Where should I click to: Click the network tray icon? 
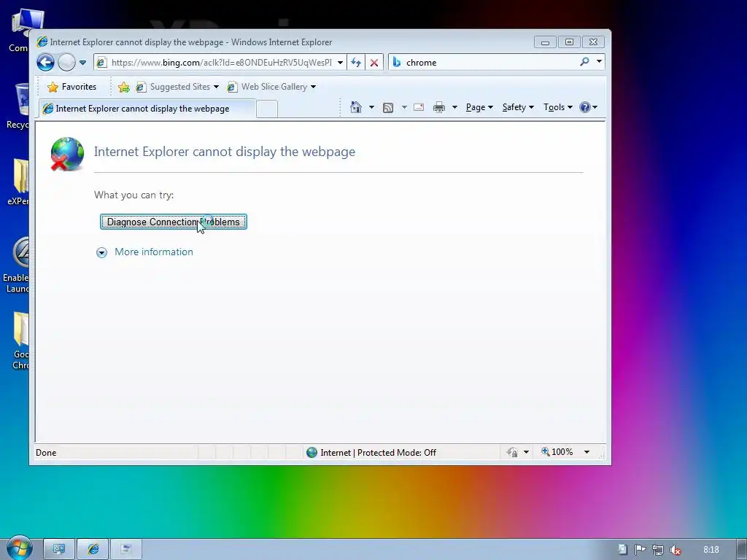(658, 550)
